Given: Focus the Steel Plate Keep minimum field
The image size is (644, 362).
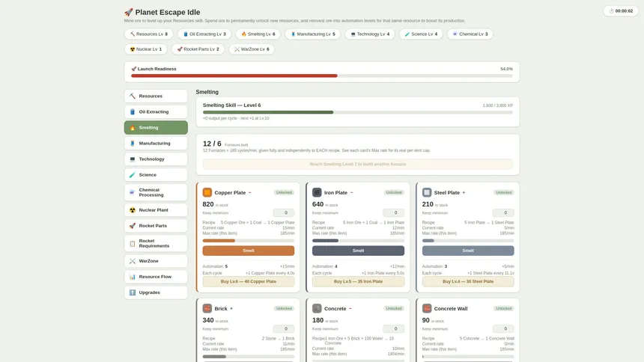Looking at the screenshot, I should pyautogui.click(x=503, y=212).
